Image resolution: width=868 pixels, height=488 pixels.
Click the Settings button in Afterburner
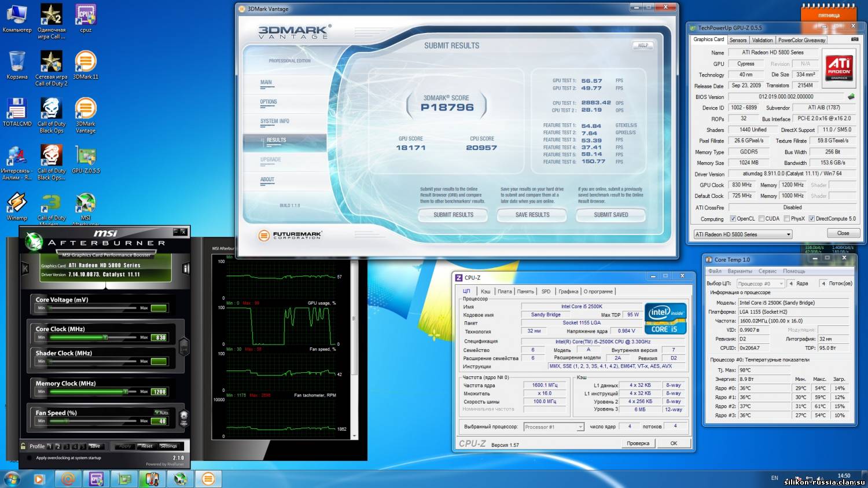[x=169, y=446]
